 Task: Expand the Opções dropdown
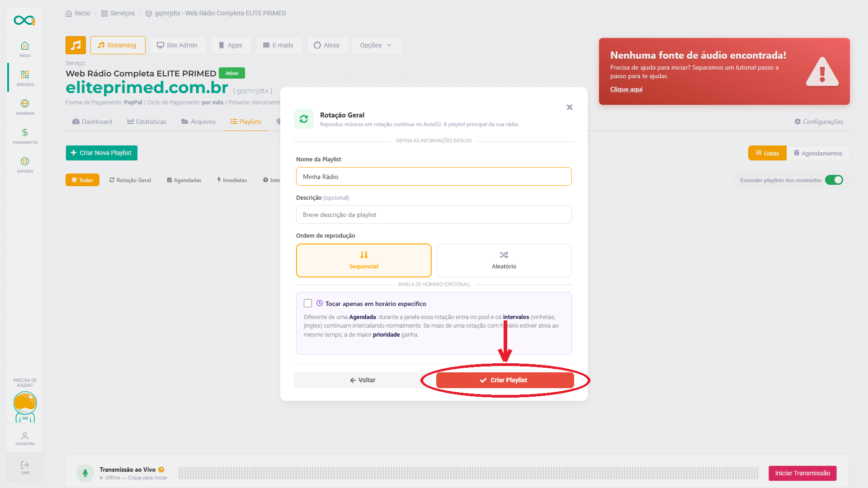pos(377,45)
